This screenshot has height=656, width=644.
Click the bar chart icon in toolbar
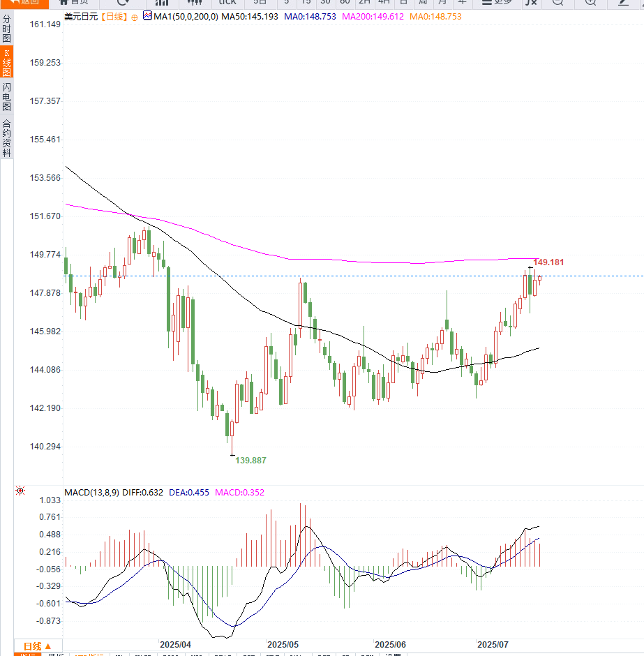[162, 3]
